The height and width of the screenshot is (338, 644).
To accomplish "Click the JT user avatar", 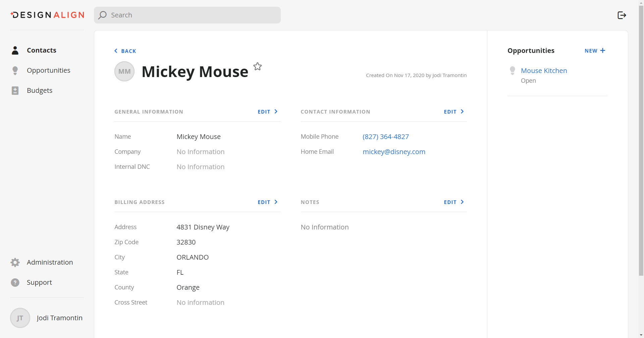I will pos(20,318).
